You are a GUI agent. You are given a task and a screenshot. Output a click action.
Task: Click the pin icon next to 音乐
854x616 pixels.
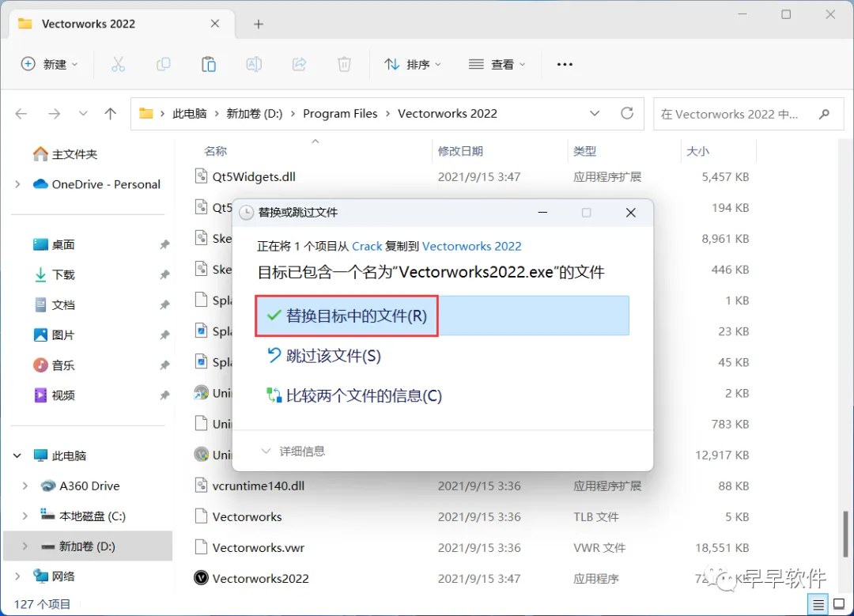coord(164,365)
